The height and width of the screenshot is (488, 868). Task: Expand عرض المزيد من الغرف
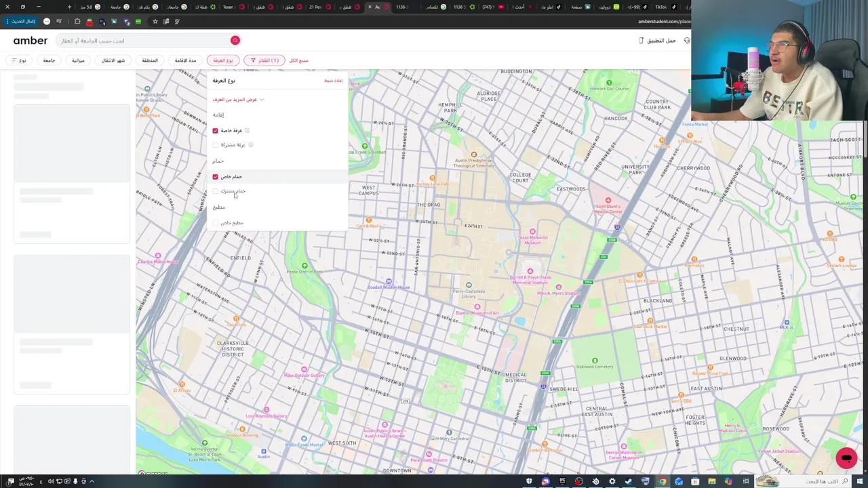(238, 100)
